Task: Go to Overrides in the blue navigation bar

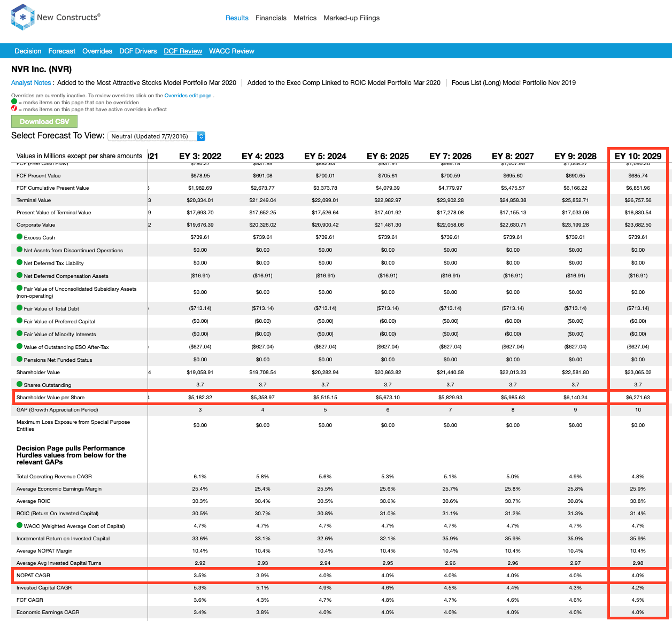Action: click(x=97, y=51)
